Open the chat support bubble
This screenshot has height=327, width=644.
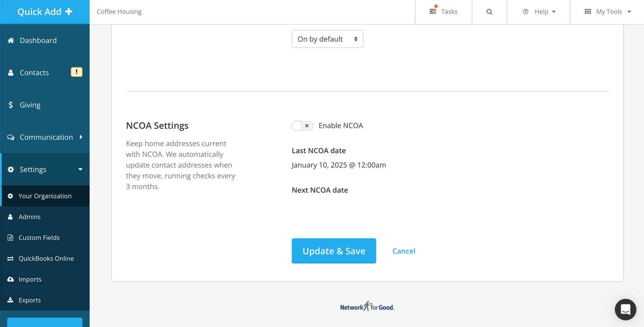(x=625, y=310)
